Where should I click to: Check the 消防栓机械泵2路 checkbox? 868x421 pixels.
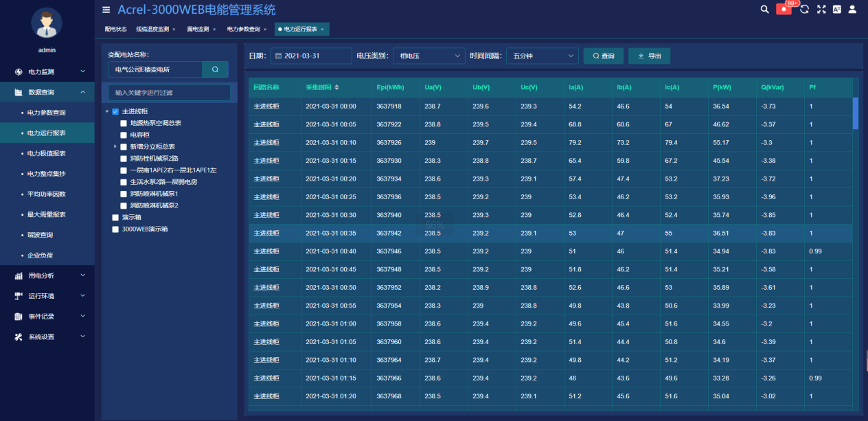[124, 158]
